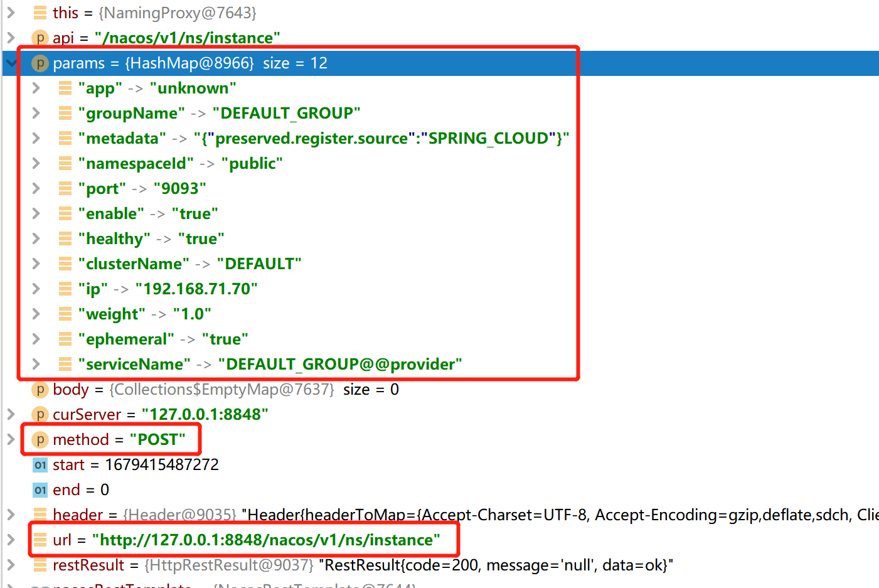879x588 pixels.
Task: Expand the restResult variable node
Action: (x=11, y=565)
